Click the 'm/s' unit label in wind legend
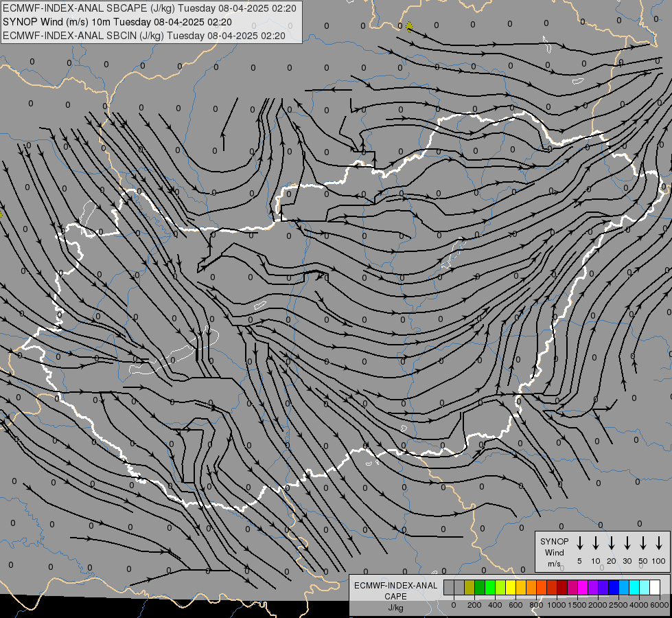Viewport: 672px width, 618px height. point(554,564)
